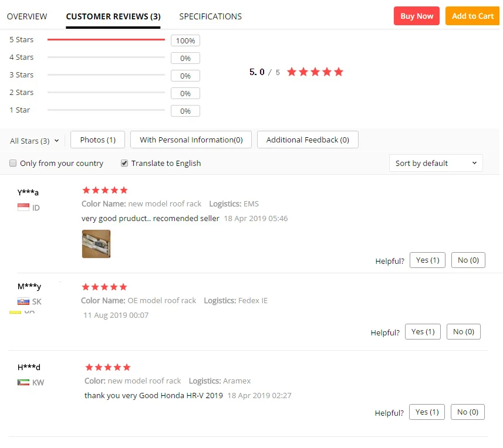Click the Indonesia flag icon beside ID
Image resolution: width=503 pixels, height=448 pixels.
coord(23,208)
